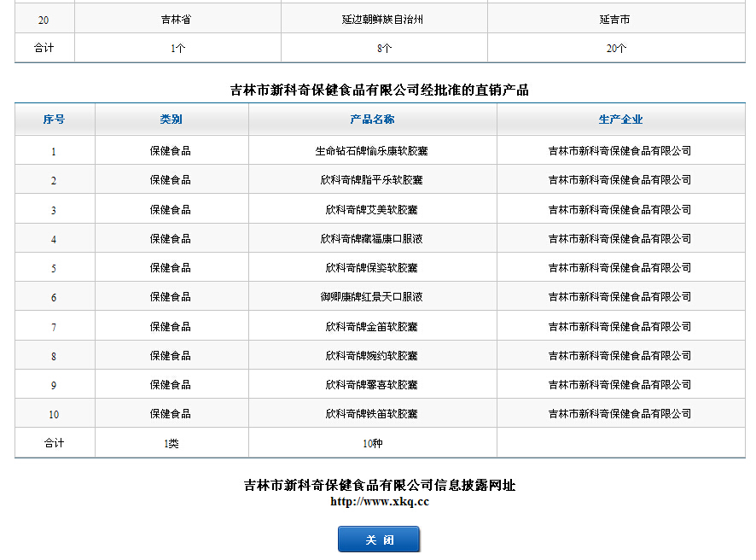This screenshot has width=756, height=560.
Task: Click the blue 关闭 button
Action: point(379,540)
